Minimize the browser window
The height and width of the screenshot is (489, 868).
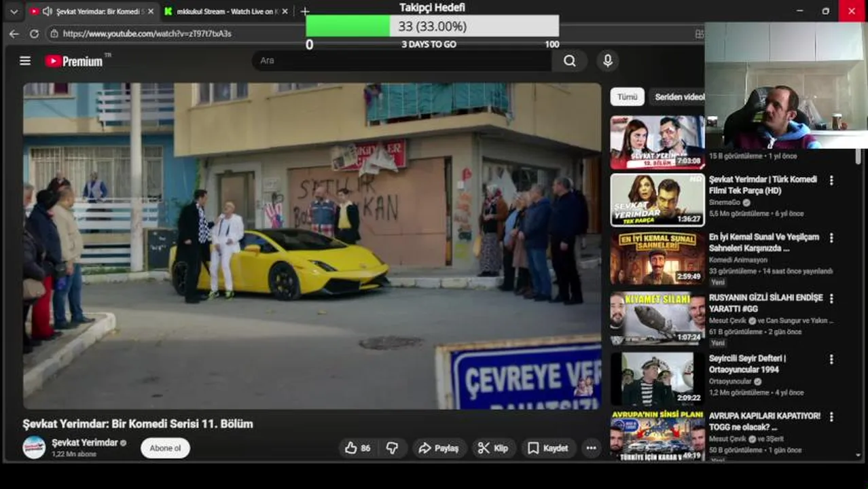[x=799, y=11]
